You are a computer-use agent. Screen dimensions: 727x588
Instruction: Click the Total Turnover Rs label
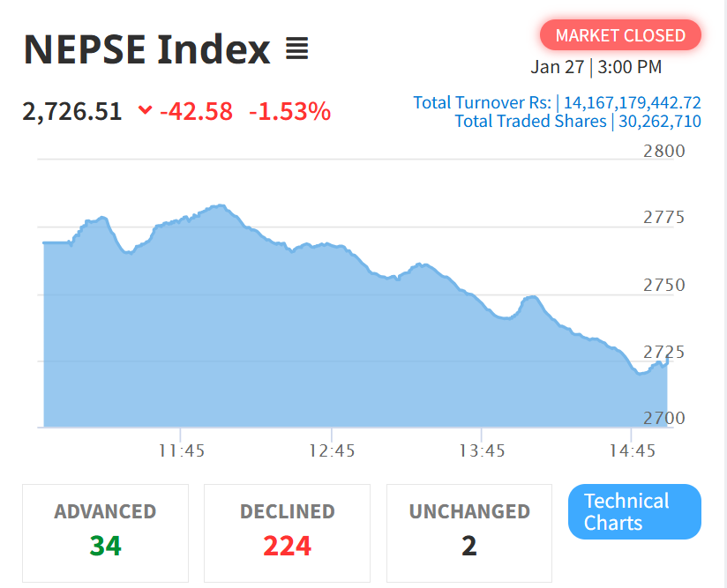[482, 102]
